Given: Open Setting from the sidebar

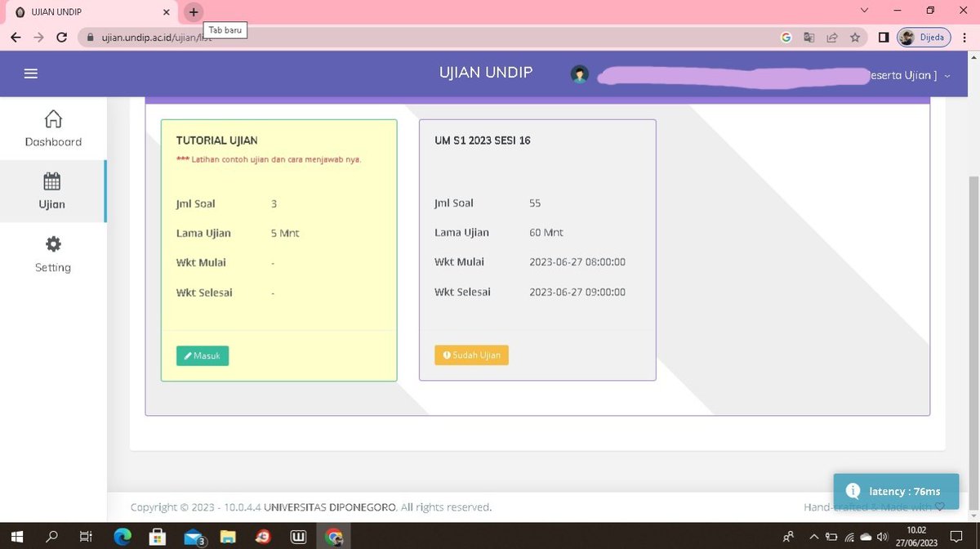Looking at the screenshot, I should point(53,254).
